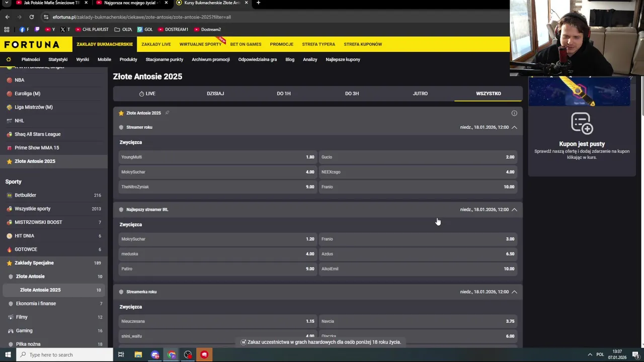644x362 pixels.
Task: Open the Facebook bookmark labeled F
Action: click(x=24, y=29)
